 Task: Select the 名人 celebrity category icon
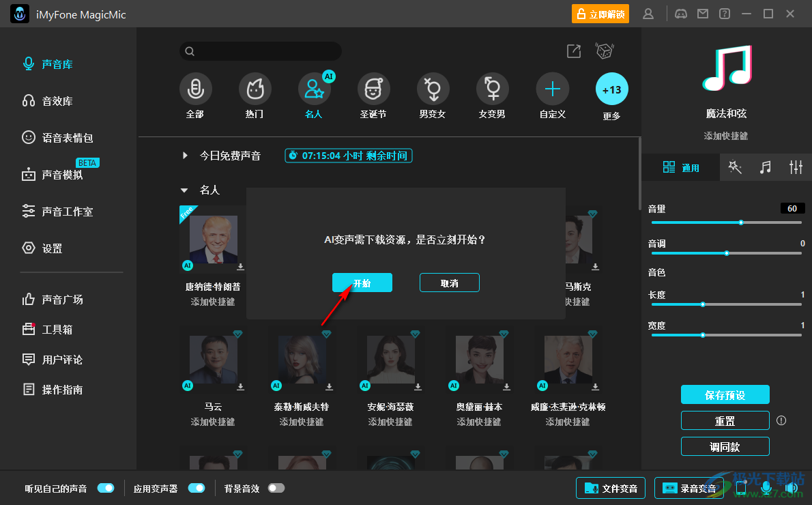(x=315, y=89)
